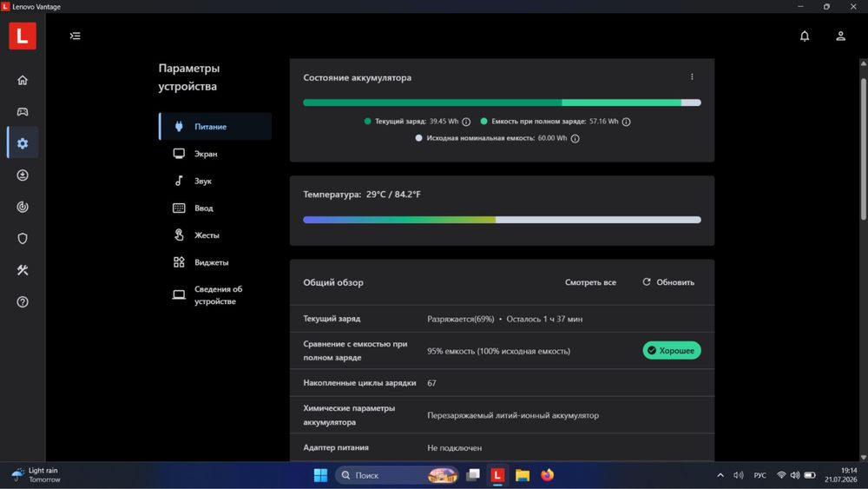Click the Разряжается(69%) charge value
This screenshot has height=489, width=868.
pyautogui.click(x=461, y=319)
